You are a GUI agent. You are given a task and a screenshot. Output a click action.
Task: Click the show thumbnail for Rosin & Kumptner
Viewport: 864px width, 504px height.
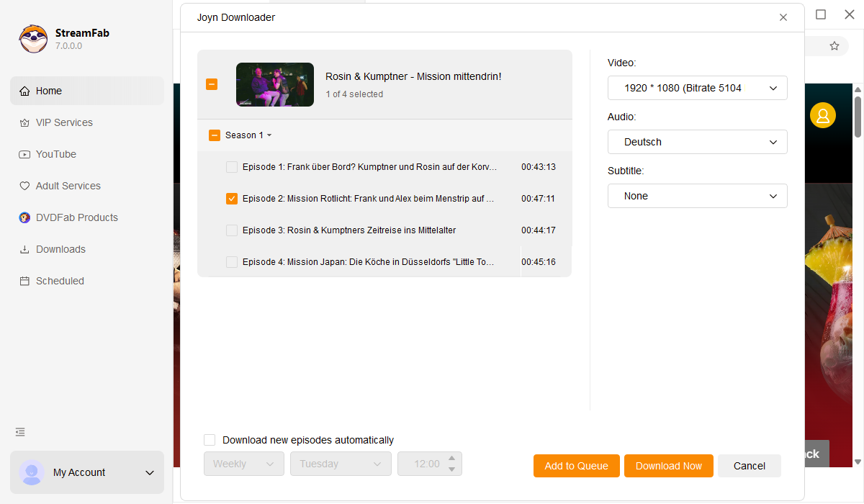(x=275, y=84)
